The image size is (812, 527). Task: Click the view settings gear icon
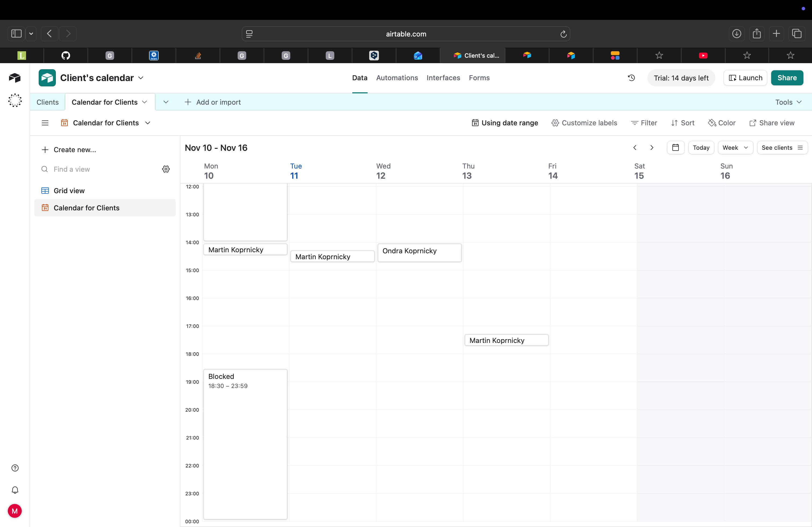(x=166, y=169)
